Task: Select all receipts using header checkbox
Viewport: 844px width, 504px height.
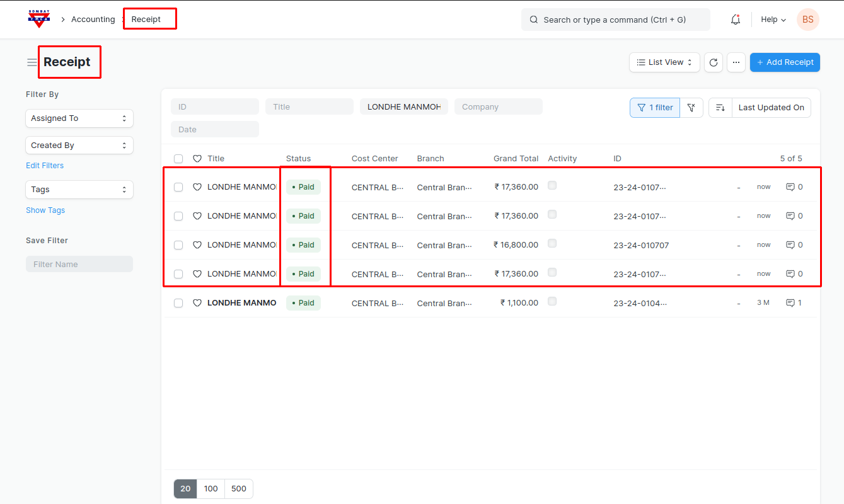Action: tap(178, 159)
